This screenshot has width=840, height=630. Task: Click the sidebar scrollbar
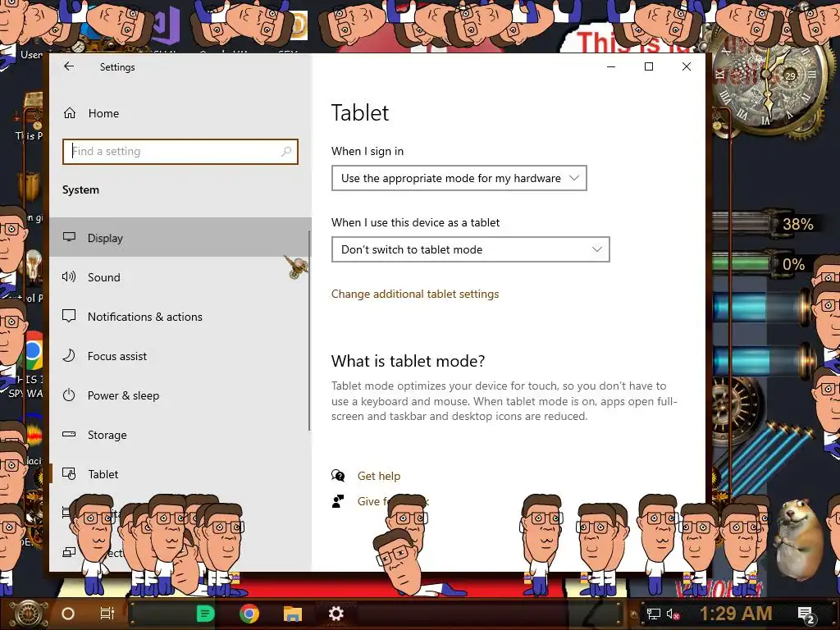point(309,330)
